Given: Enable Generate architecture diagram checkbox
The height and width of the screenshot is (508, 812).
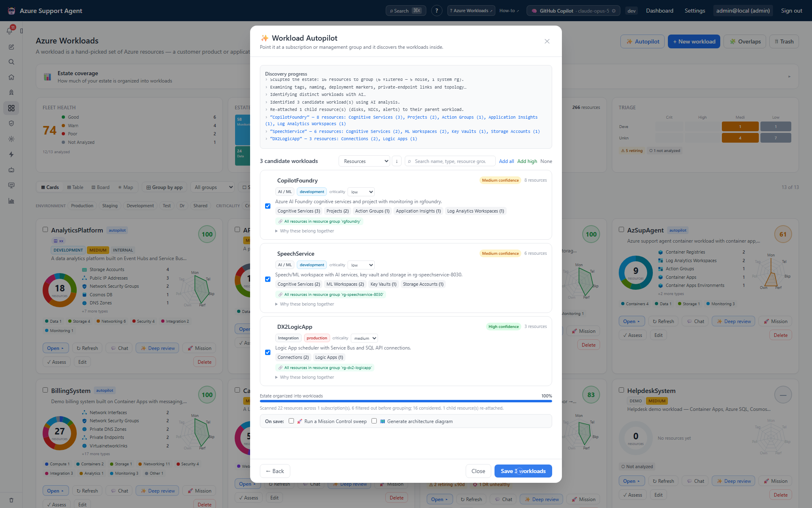Looking at the screenshot, I should pyautogui.click(x=374, y=421).
